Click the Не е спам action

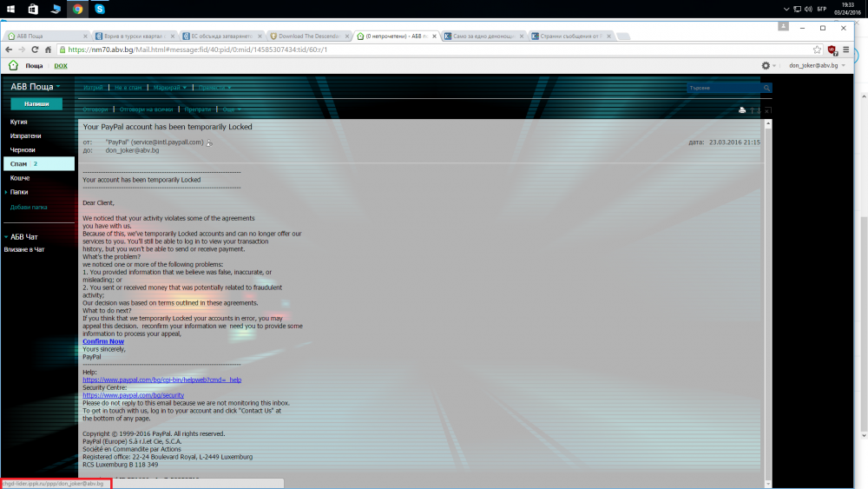pos(128,88)
